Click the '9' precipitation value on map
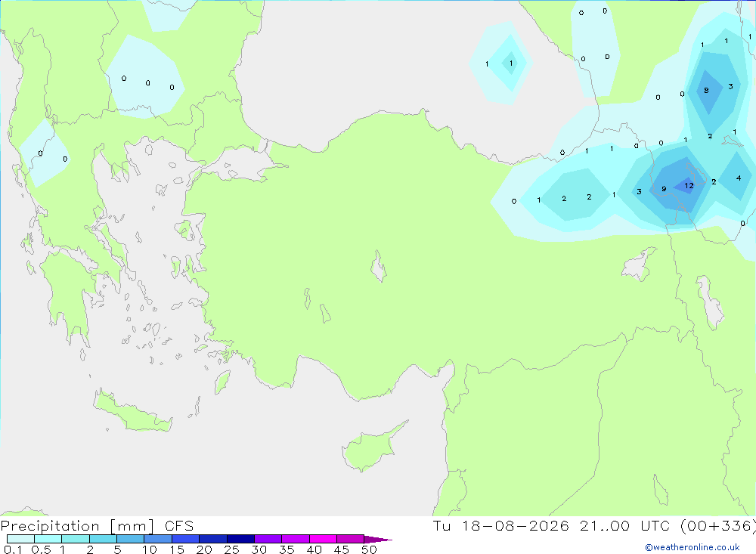Viewport: 756px width, 554px height. point(664,189)
